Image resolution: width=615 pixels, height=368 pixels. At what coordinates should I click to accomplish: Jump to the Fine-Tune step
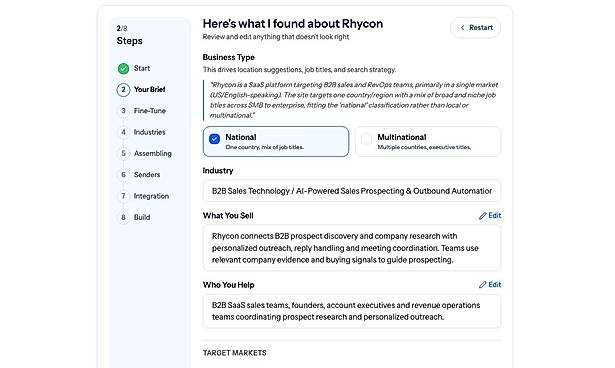(149, 111)
